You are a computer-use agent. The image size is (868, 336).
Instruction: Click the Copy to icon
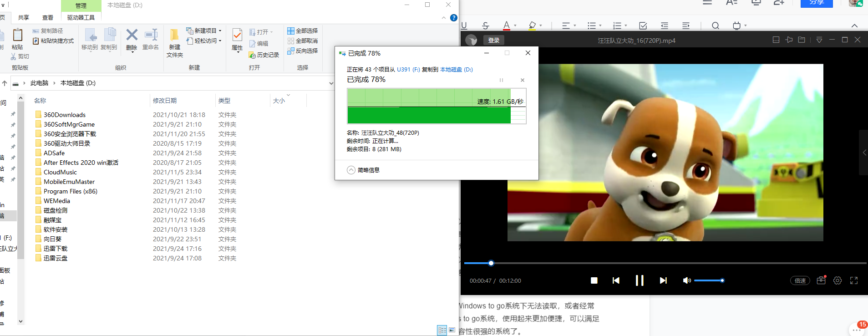point(109,35)
